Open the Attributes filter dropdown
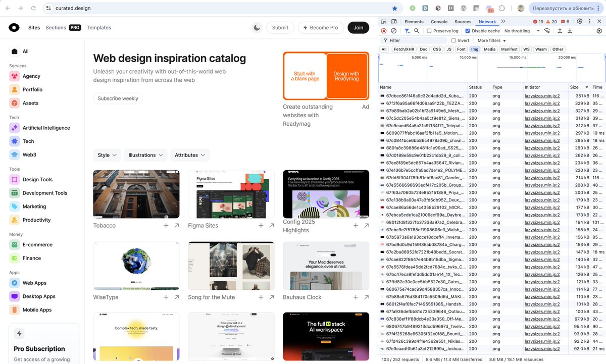 [190, 155]
